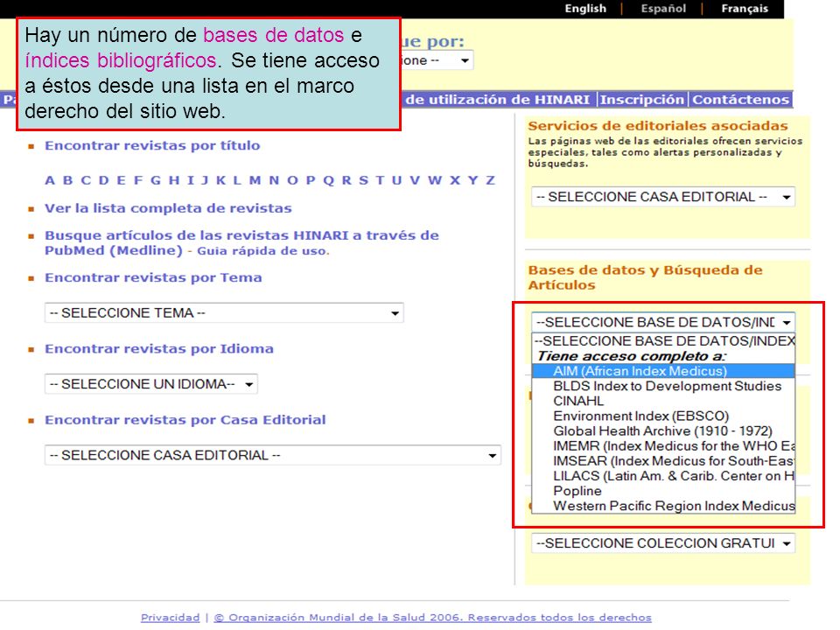Expand the CASA EDITORIAL dropdown under Servicios de editoriales
This screenshot has height=630, width=840.
(663, 197)
